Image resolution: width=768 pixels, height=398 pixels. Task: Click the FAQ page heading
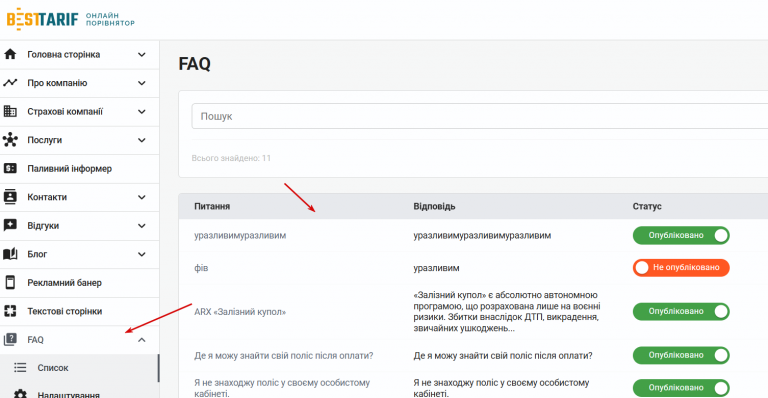tap(194, 64)
